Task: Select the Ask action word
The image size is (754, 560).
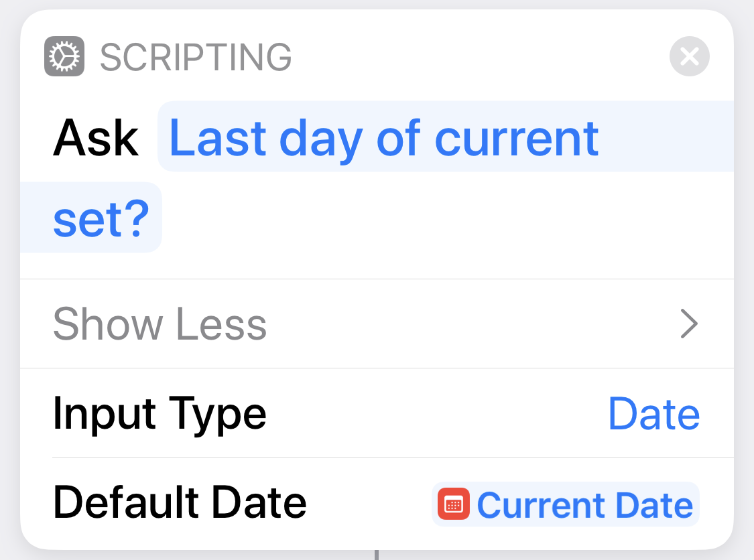Action: [96, 138]
